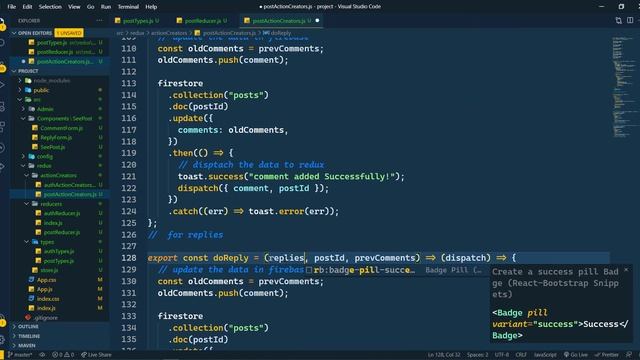Open errors and warnings count in status bar
Image resolution: width=640 pixels, height=360 pixels.
click(63, 355)
